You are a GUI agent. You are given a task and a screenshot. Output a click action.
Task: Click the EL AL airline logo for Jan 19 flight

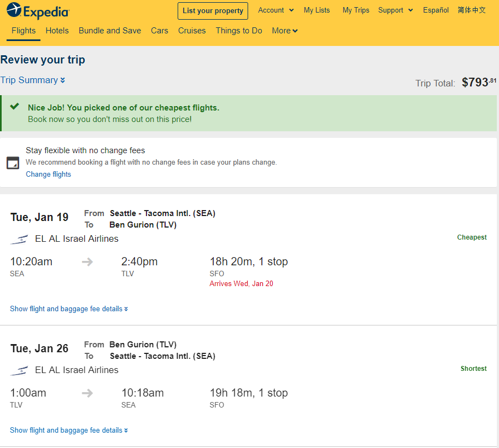coord(19,240)
